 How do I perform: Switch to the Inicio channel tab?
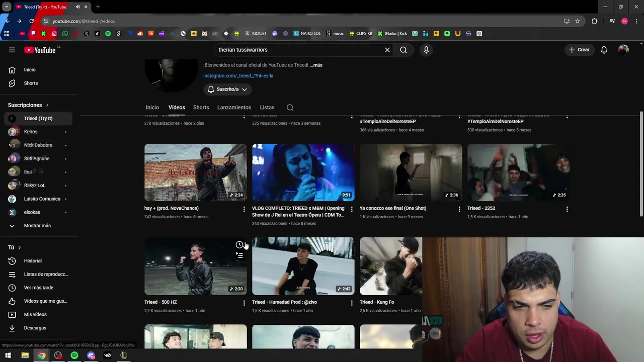click(x=152, y=108)
